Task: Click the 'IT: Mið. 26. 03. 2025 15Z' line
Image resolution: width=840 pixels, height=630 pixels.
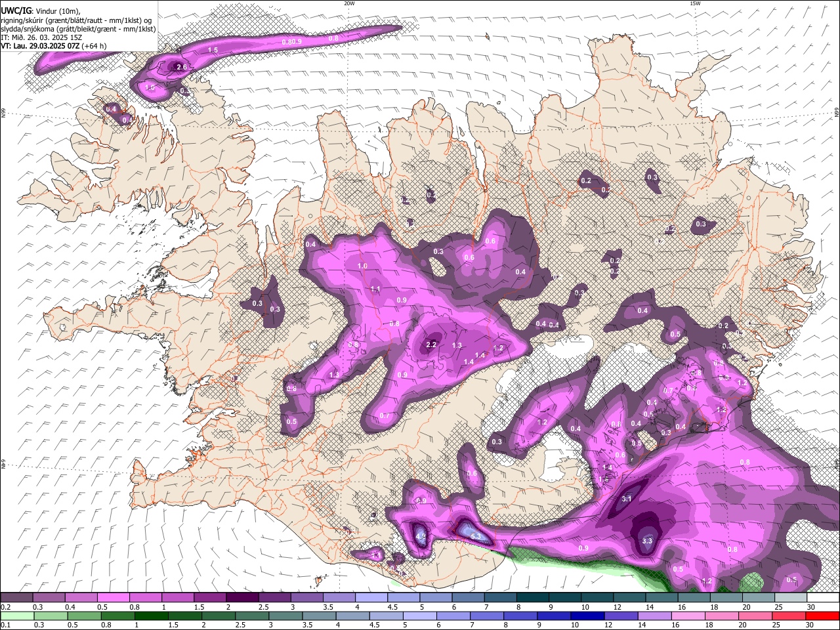Action: coord(41,37)
